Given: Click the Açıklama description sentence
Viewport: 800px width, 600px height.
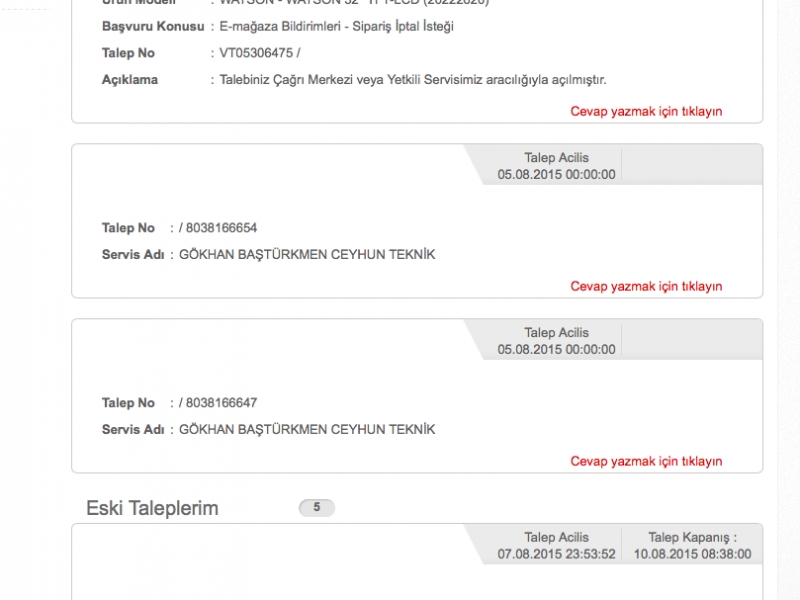Looking at the screenshot, I should 413,80.
